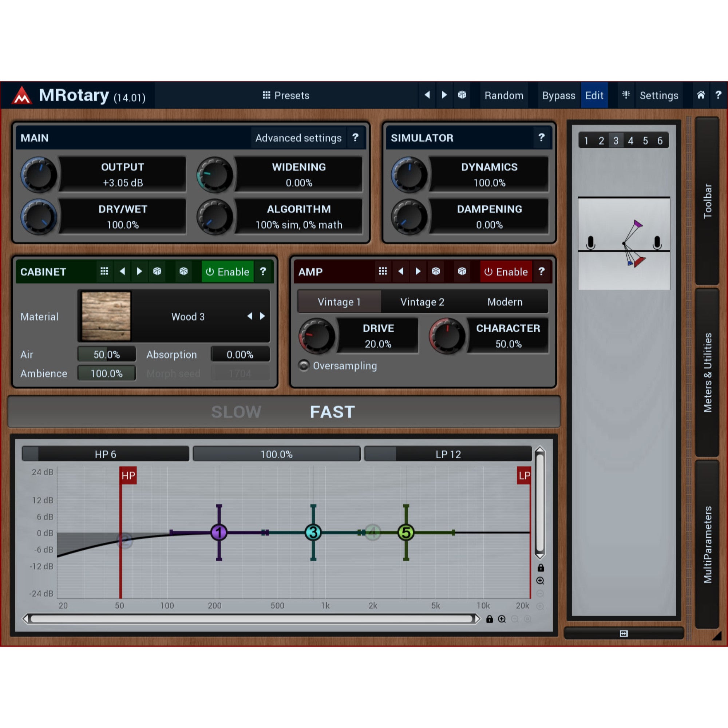Screen dimensions: 728x728
Task: Click Cabinet's first dice randomize icon
Action: tap(157, 271)
